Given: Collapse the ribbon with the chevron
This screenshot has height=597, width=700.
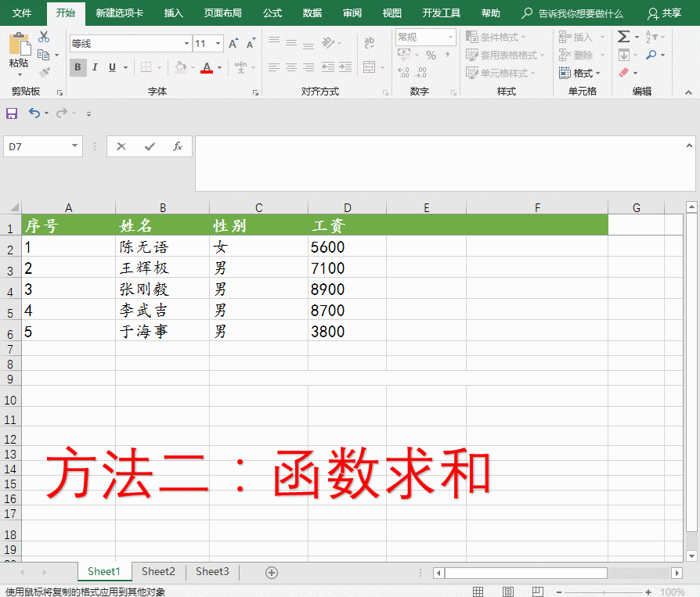Looking at the screenshot, I should (x=688, y=92).
